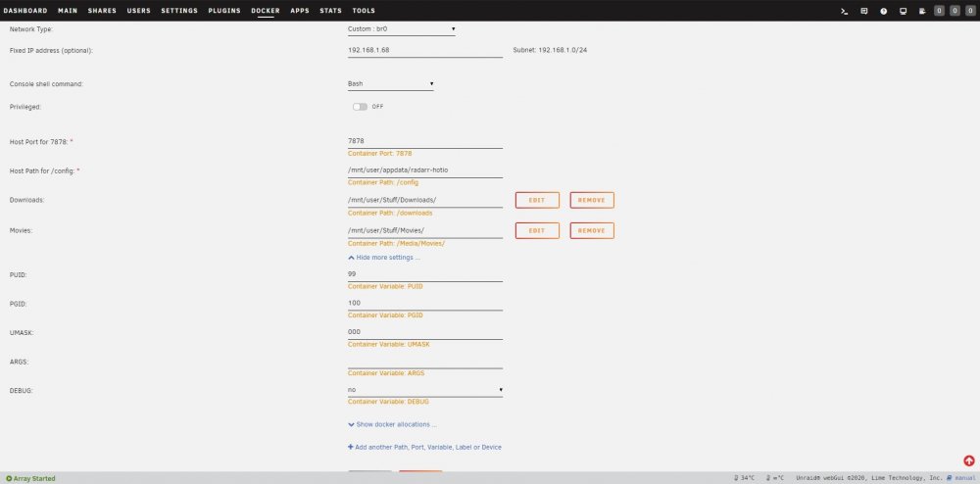This screenshot has width=980, height=484.
Task: Select the Docker tab
Action: tap(266, 11)
